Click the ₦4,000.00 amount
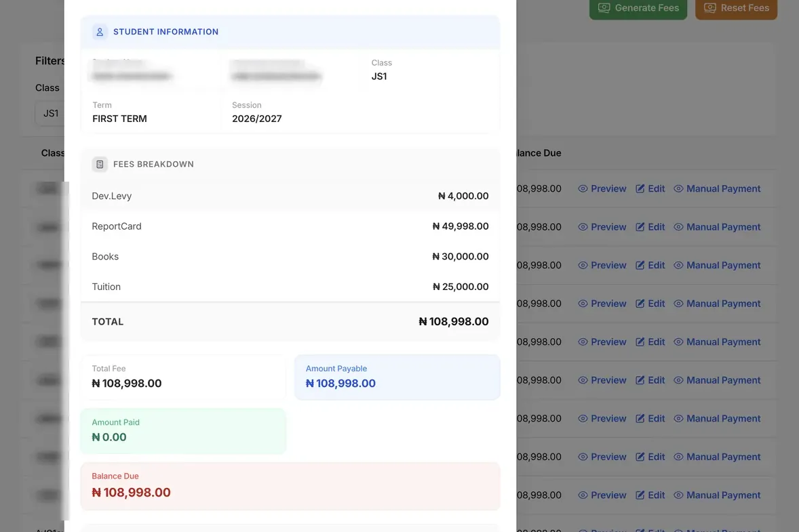Image resolution: width=799 pixels, height=532 pixels. (463, 196)
